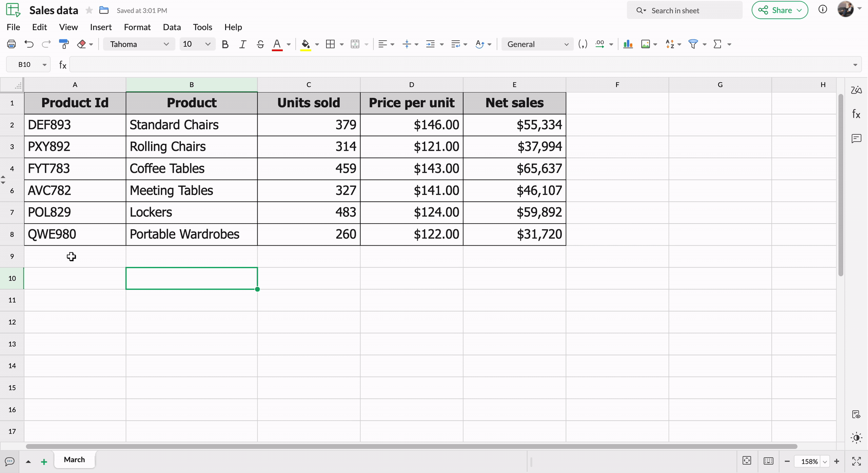The width and height of the screenshot is (868, 473).
Task: Click the AutoSum sigma icon
Action: point(717,44)
